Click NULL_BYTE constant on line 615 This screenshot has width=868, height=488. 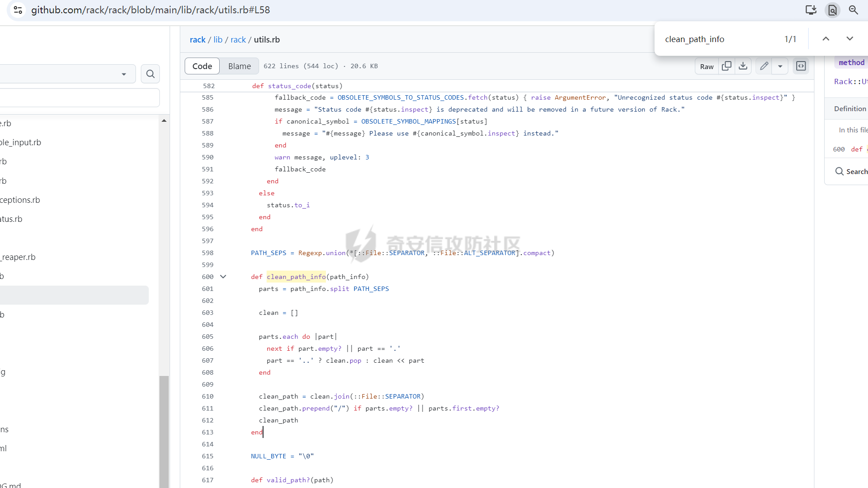pos(268,456)
